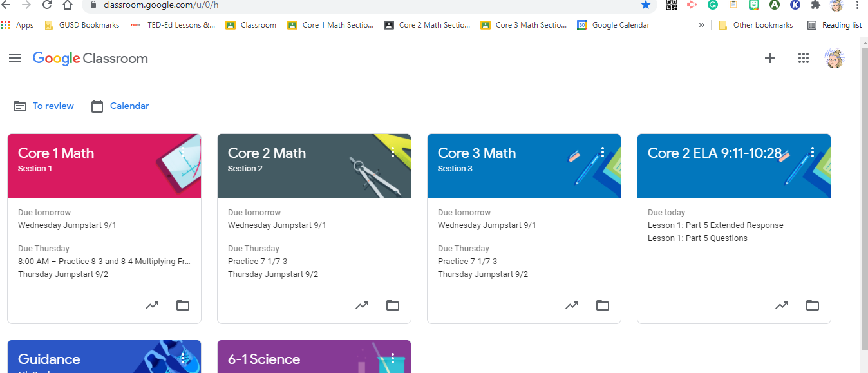
Task: Open three-dot menu on Core 2 Math card
Action: (393, 152)
